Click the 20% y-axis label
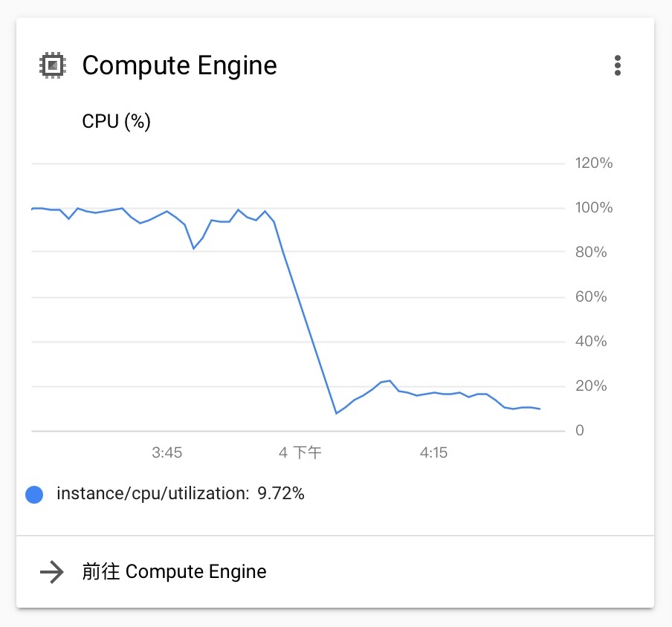This screenshot has height=627, width=672. tap(591, 386)
